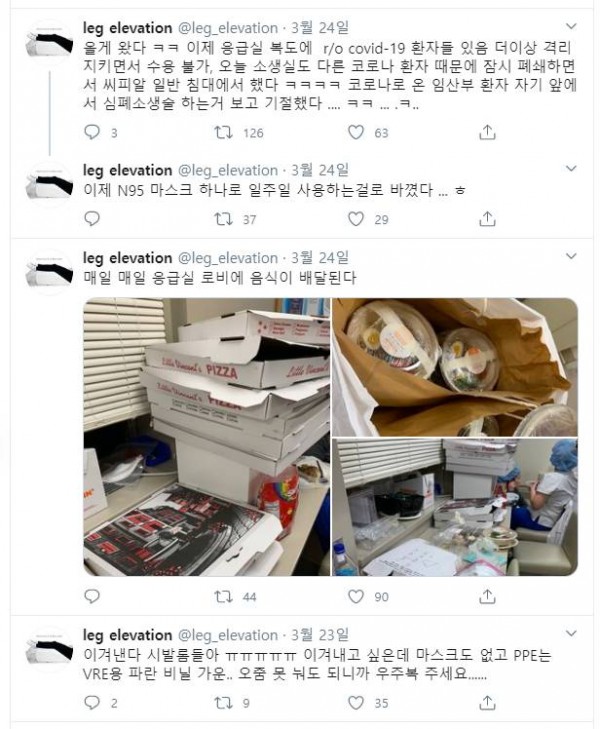Open more options chevron on first tweet
The image size is (600, 729).
pyautogui.click(x=571, y=26)
